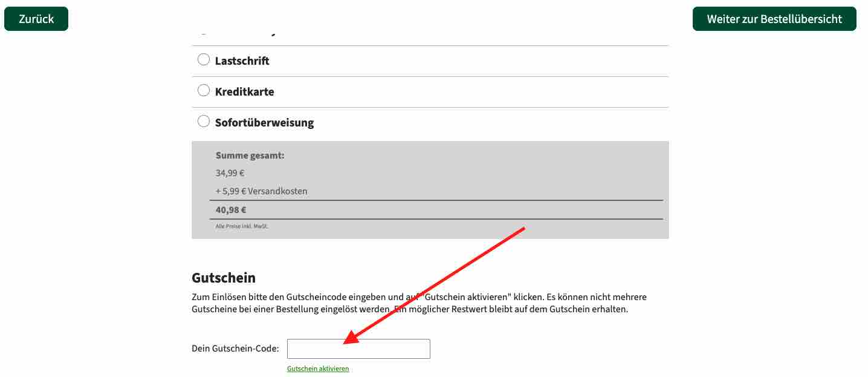
Task: Click the Gutschein section heading
Action: pyautogui.click(x=224, y=278)
